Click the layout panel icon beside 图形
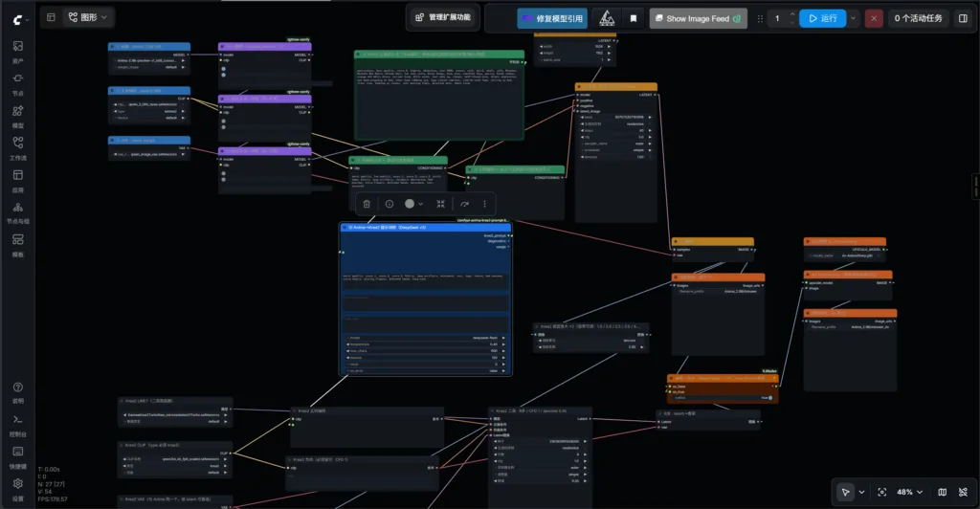The width and height of the screenshot is (980, 509). click(x=52, y=17)
